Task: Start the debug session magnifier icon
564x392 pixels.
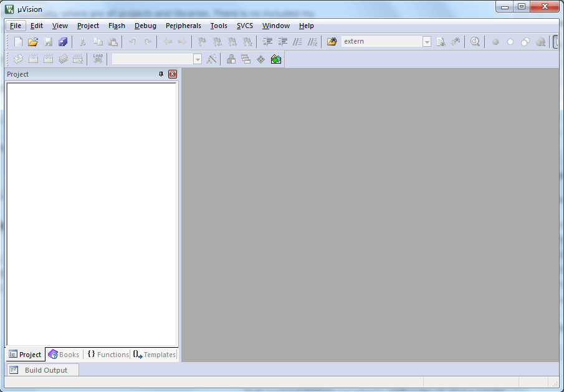Action: click(x=475, y=42)
